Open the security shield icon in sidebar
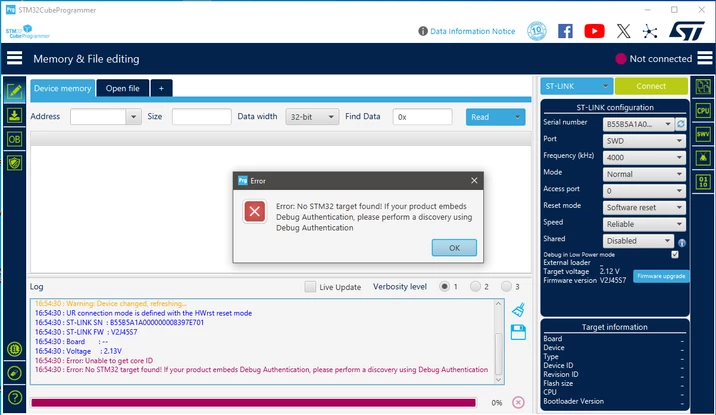 [x=14, y=163]
